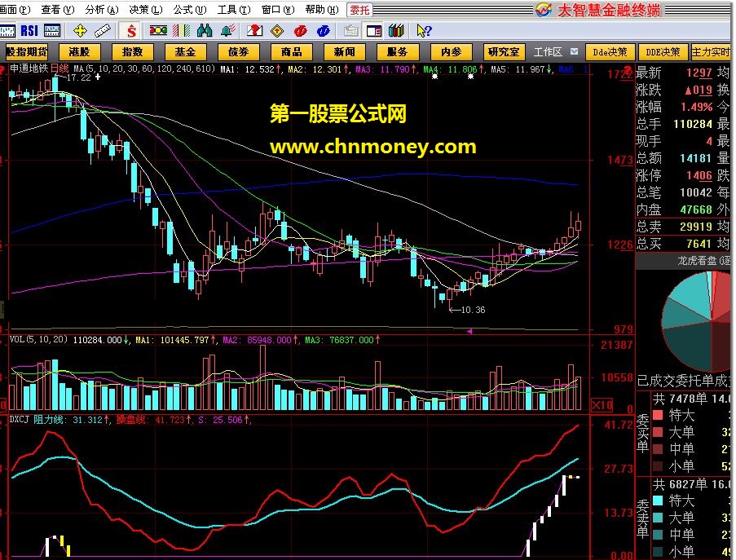Image resolution: width=736 pixels, height=560 pixels.
Task: Click the help pointer question icon
Action: (423, 31)
